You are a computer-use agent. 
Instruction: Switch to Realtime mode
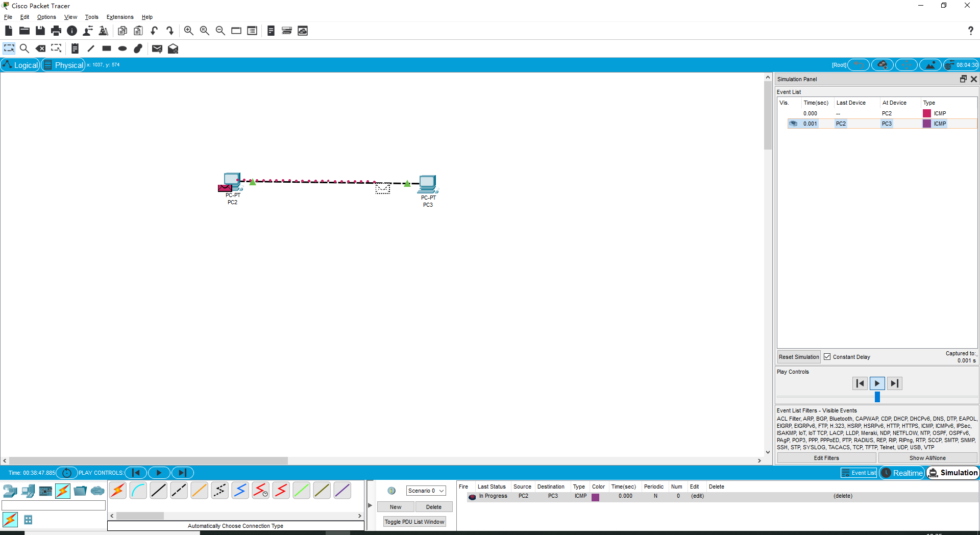tap(902, 473)
